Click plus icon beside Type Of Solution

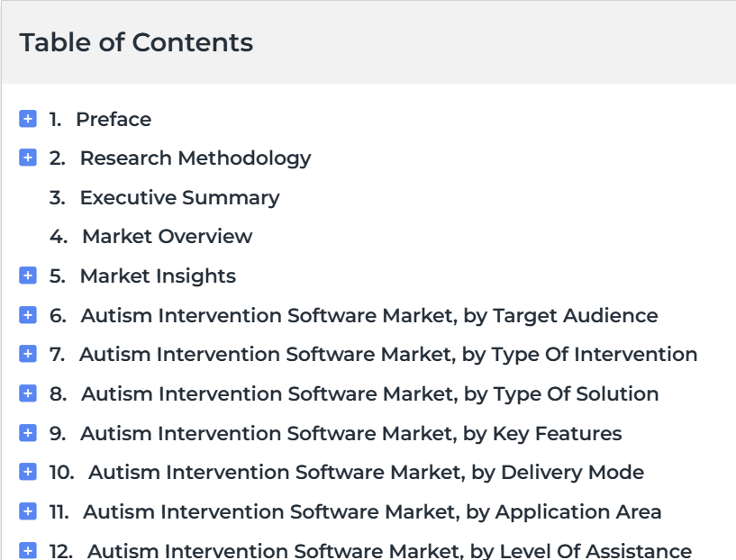tap(28, 393)
